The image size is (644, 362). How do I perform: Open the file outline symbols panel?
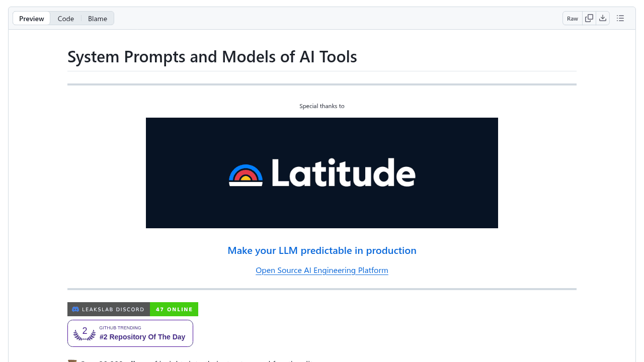(620, 18)
